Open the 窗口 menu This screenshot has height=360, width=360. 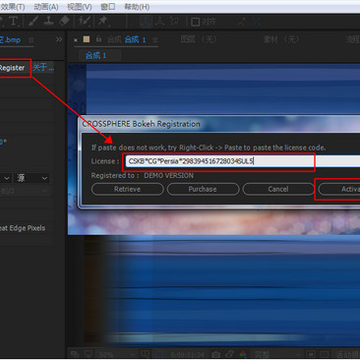pyautogui.click(x=108, y=7)
